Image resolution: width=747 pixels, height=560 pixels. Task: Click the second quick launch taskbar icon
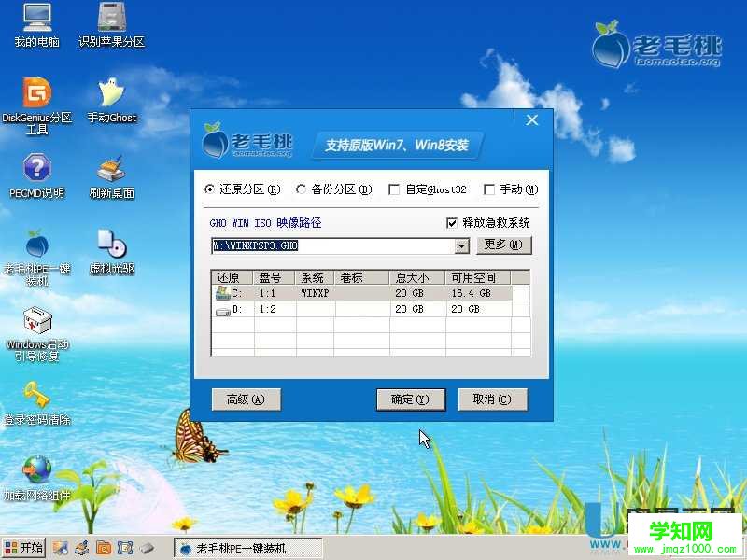coord(82,548)
